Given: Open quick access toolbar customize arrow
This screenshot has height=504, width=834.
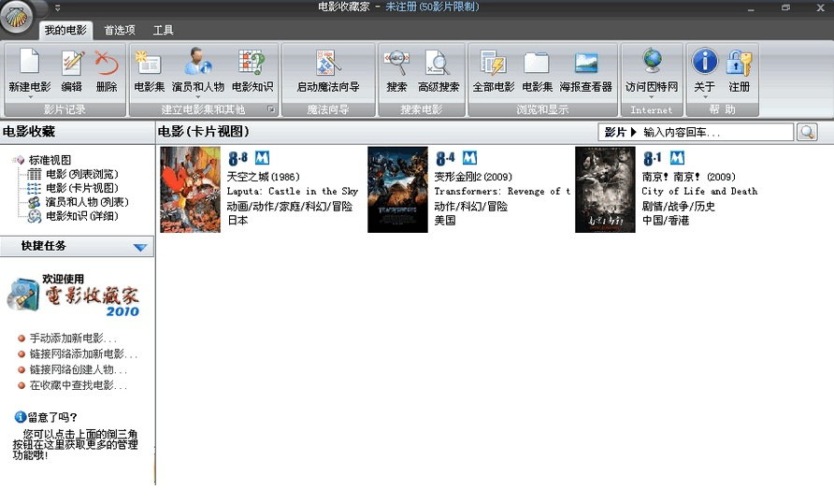Looking at the screenshot, I should (57, 8).
